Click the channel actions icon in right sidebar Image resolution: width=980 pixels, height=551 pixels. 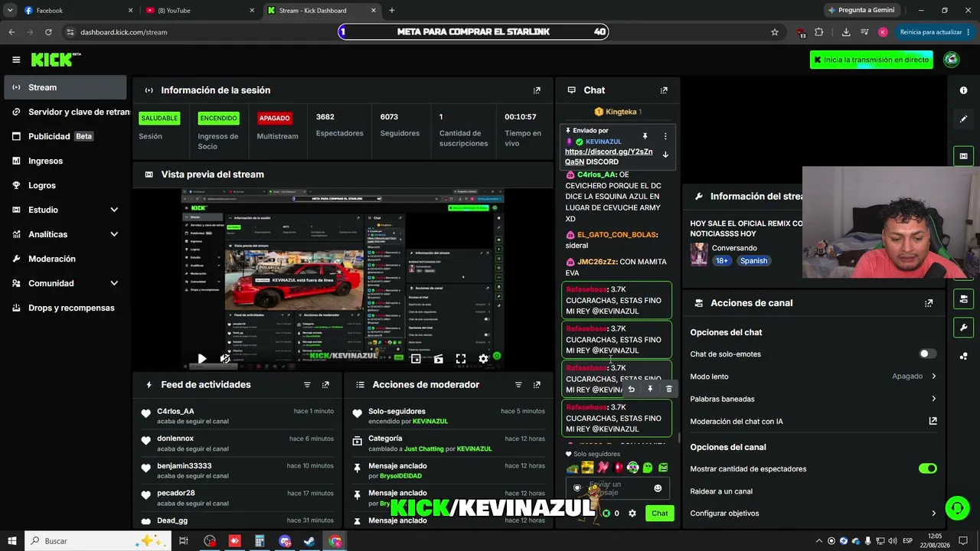click(x=963, y=298)
